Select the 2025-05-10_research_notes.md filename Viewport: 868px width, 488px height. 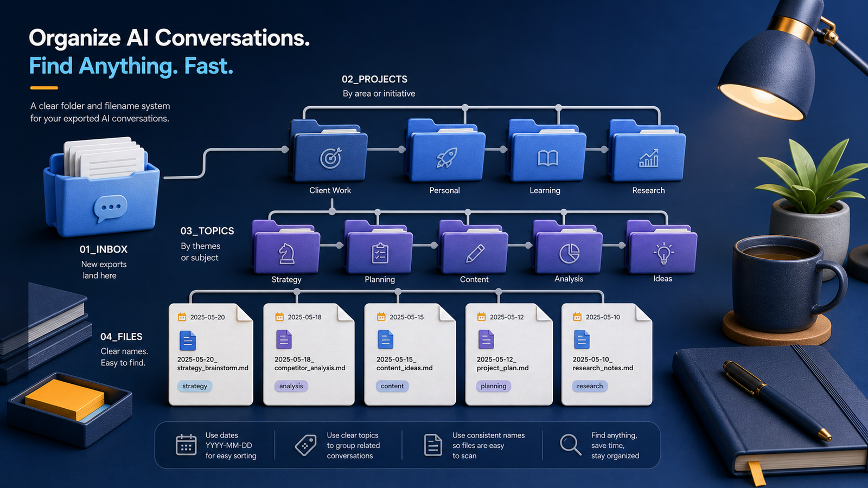603,364
